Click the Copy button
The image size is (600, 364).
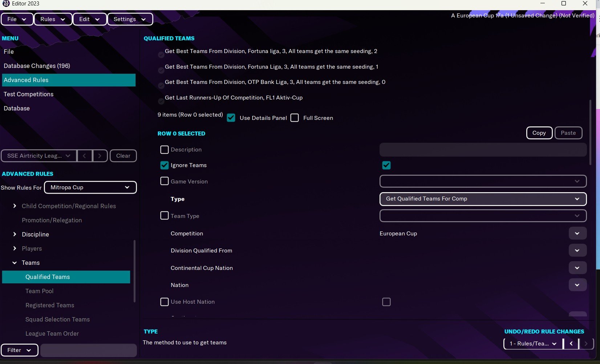point(539,133)
